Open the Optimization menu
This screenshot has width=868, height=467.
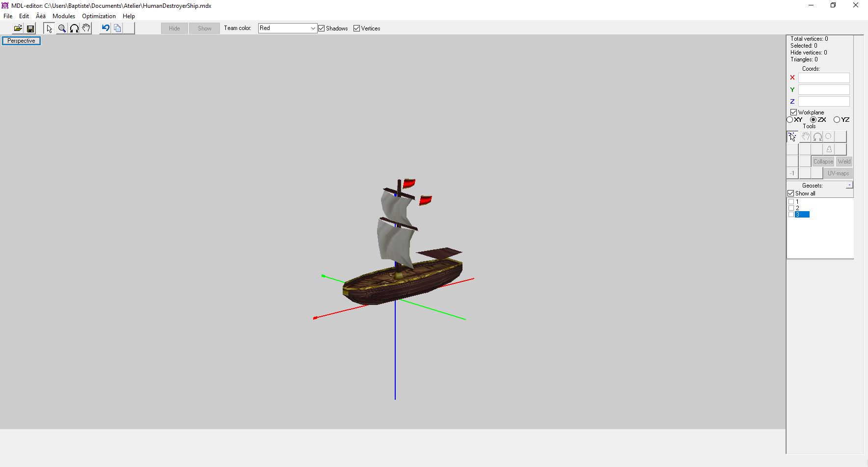[x=99, y=16]
